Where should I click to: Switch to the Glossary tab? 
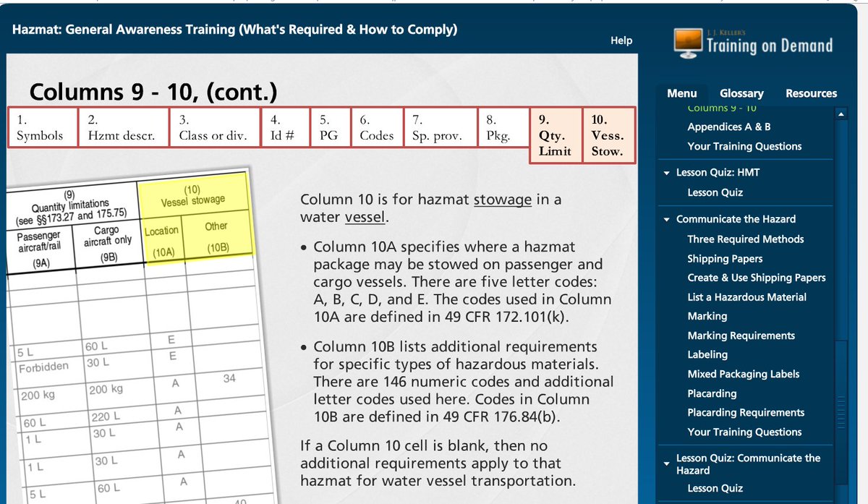tap(741, 93)
